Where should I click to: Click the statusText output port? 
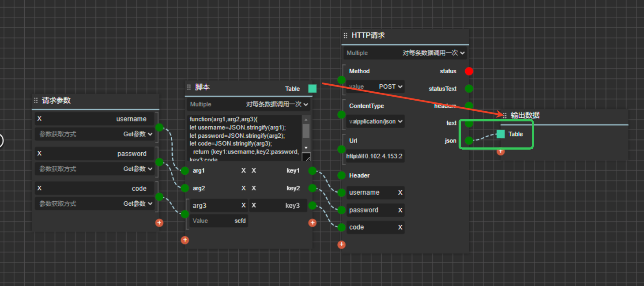point(469,89)
